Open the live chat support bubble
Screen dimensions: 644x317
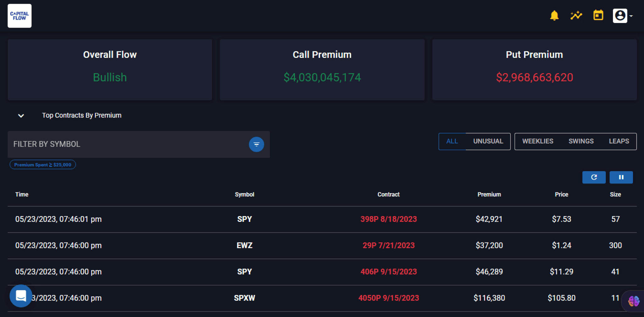tap(20, 296)
